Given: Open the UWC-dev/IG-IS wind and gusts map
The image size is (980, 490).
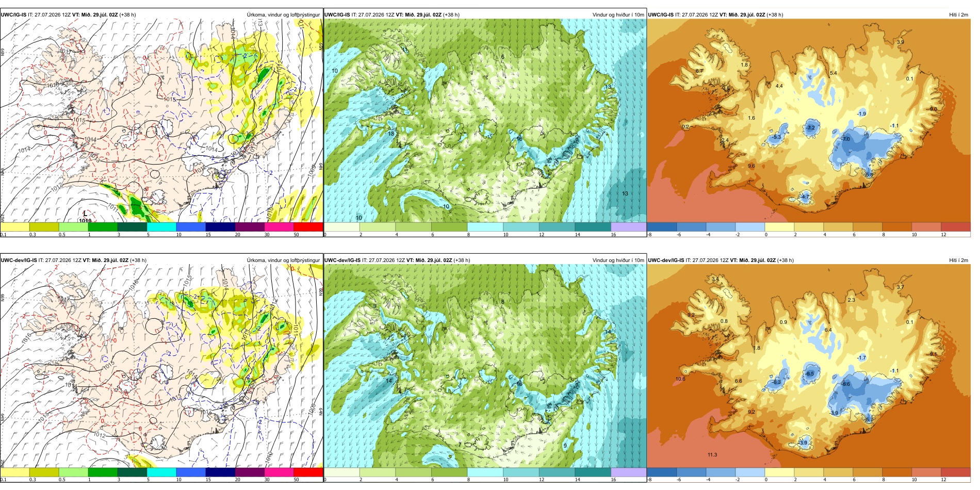Looking at the screenshot, I should (485, 366).
